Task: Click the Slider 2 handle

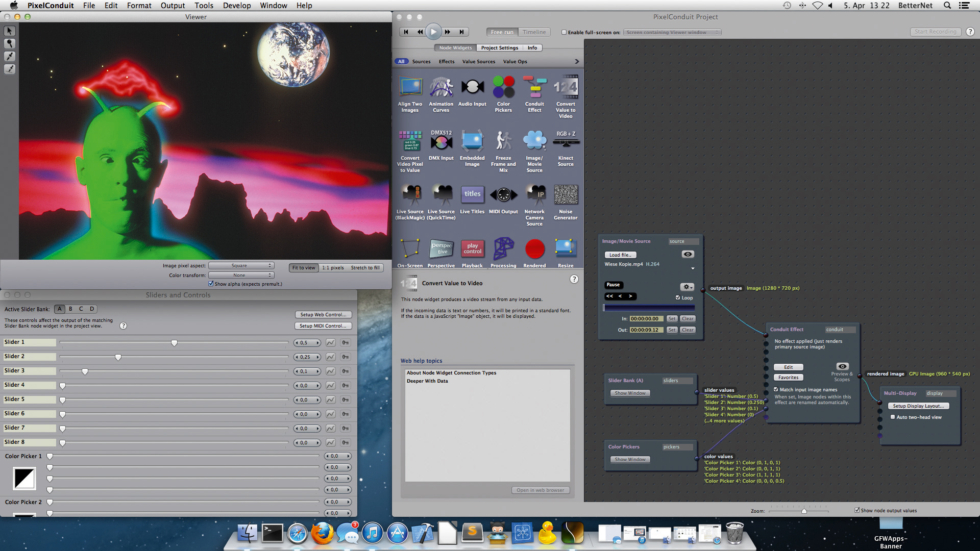Action: (x=118, y=357)
